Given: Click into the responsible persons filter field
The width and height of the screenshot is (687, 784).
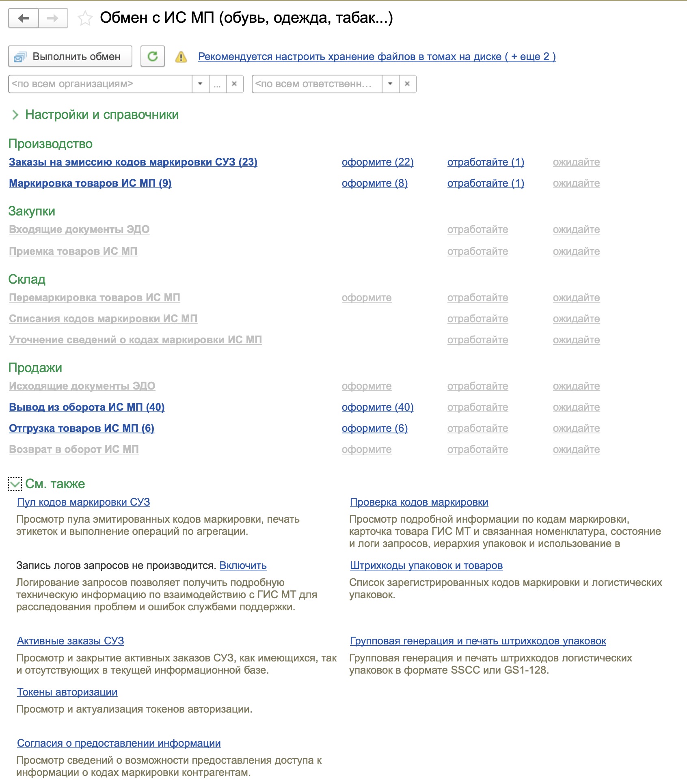Looking at the screenshot, I should (317, 84).
